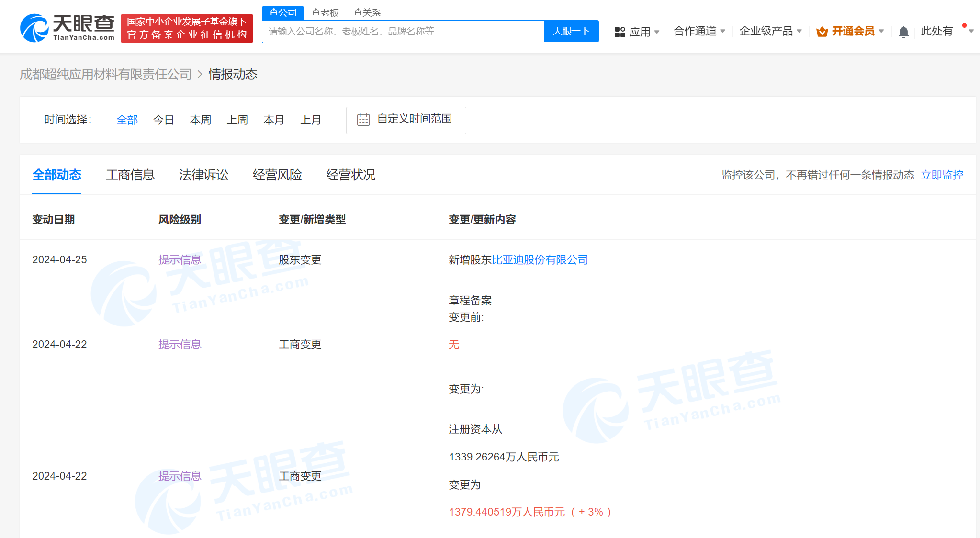Select the 上周 time filter

[237, 120]
